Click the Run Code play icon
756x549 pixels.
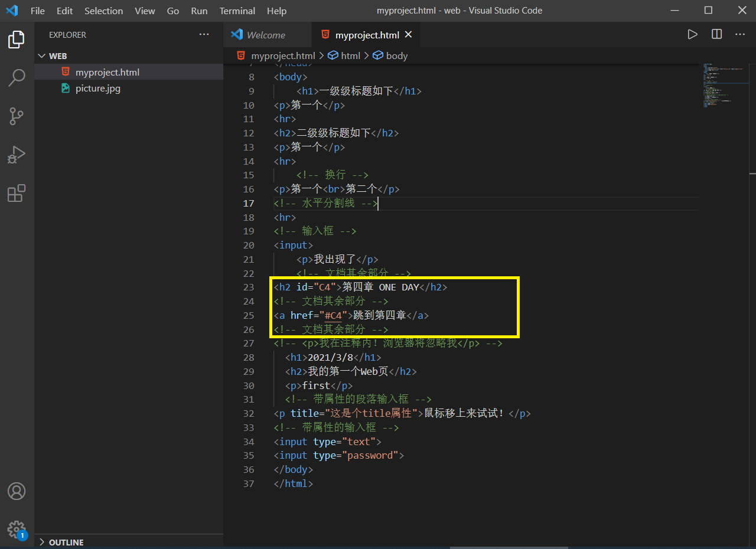click(x=692, y=35)
